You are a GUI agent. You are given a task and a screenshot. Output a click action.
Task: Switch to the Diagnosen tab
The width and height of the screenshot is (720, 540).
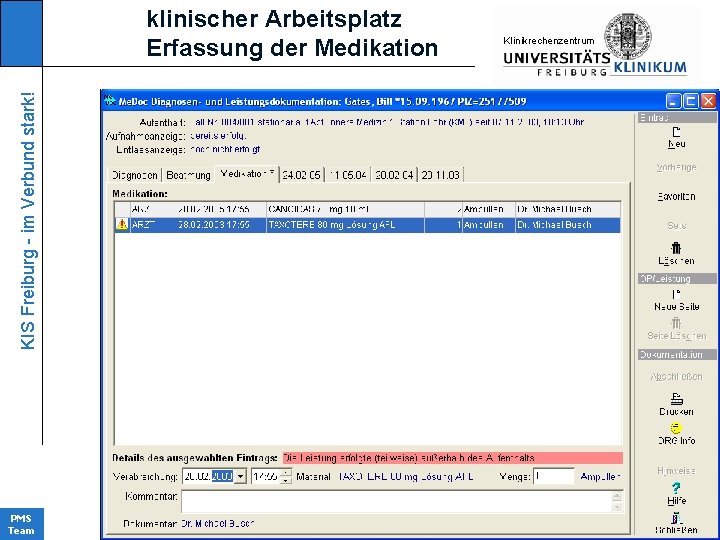click(135, 175)
